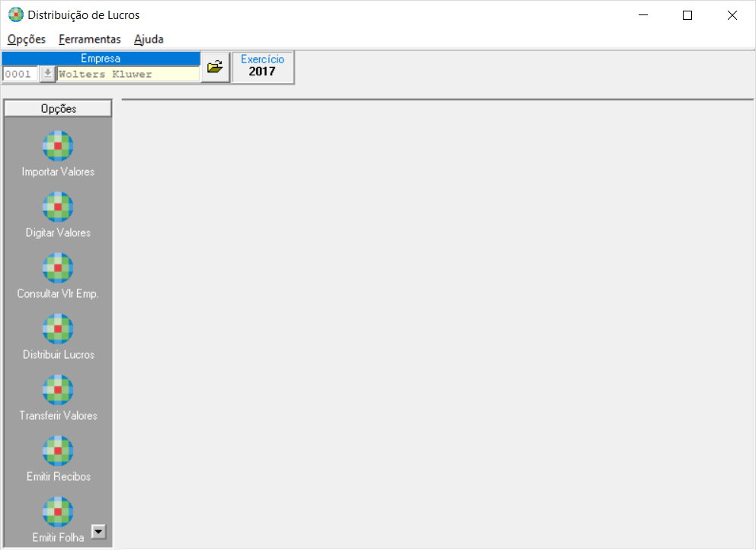This screenshot has width=756, height=550.
Task: Select the Consultar Vlr Emp. icon
Action: 58,267
